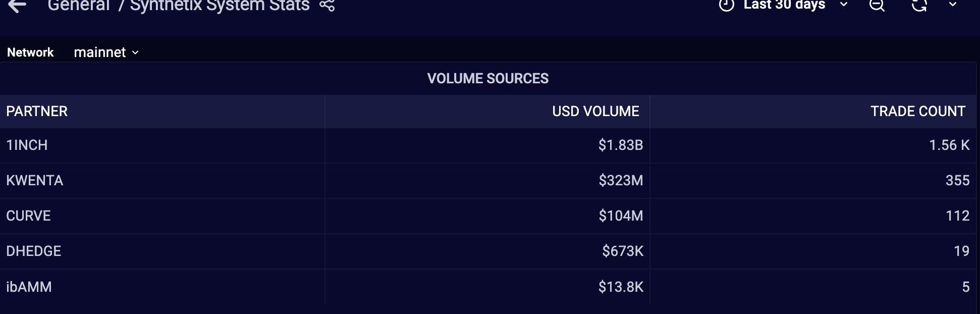Image resolution: width=980 pixels, height=314 pixels.
Task: Click the back arrow icon
Action: tap(17, 6)
